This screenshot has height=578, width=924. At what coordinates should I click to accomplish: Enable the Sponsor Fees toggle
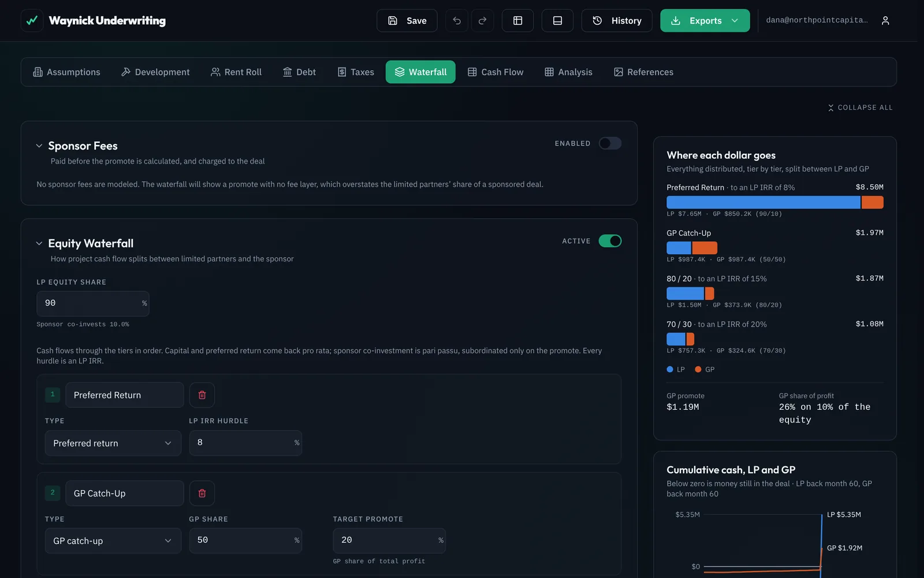610,143
